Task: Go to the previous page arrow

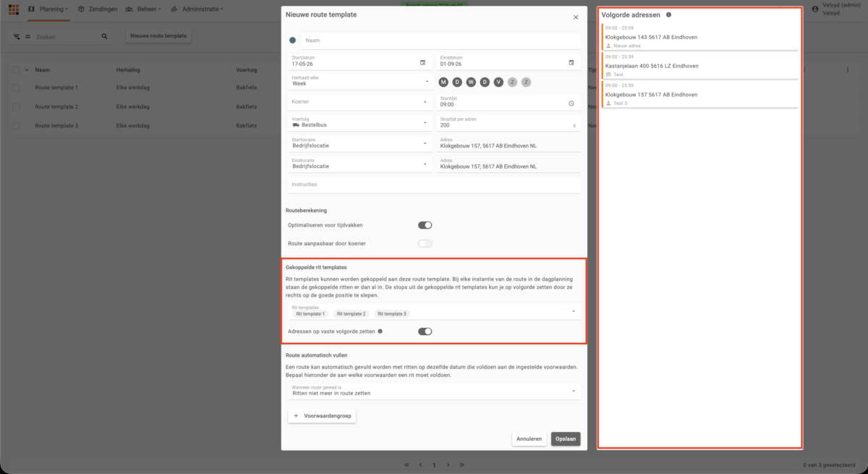Action: click(420, 465)
